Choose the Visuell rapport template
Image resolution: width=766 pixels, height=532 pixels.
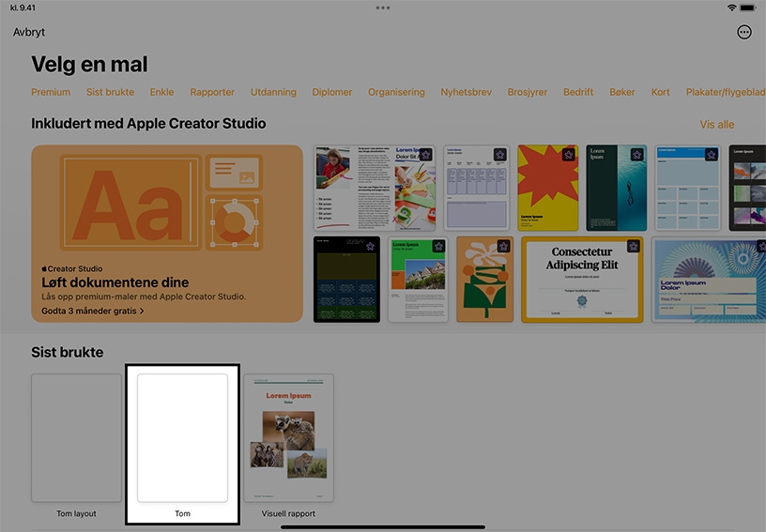289,438
